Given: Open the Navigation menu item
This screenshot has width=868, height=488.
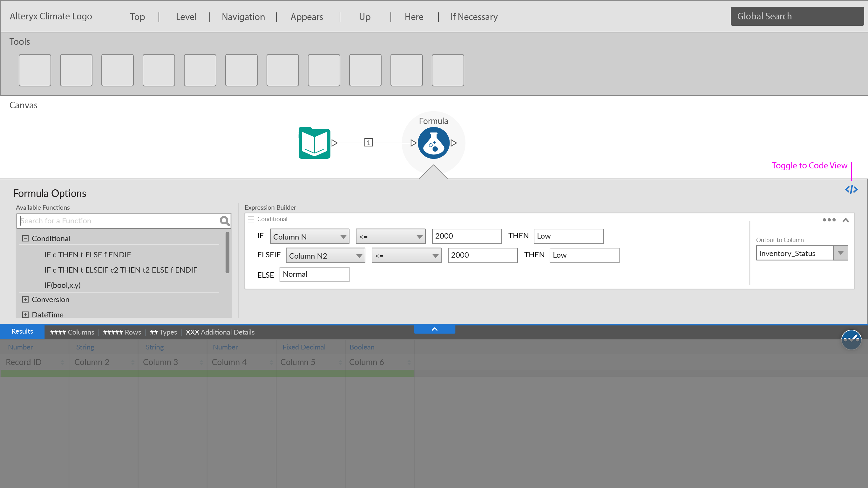Looking at the screenshot, I should (243, 17).
